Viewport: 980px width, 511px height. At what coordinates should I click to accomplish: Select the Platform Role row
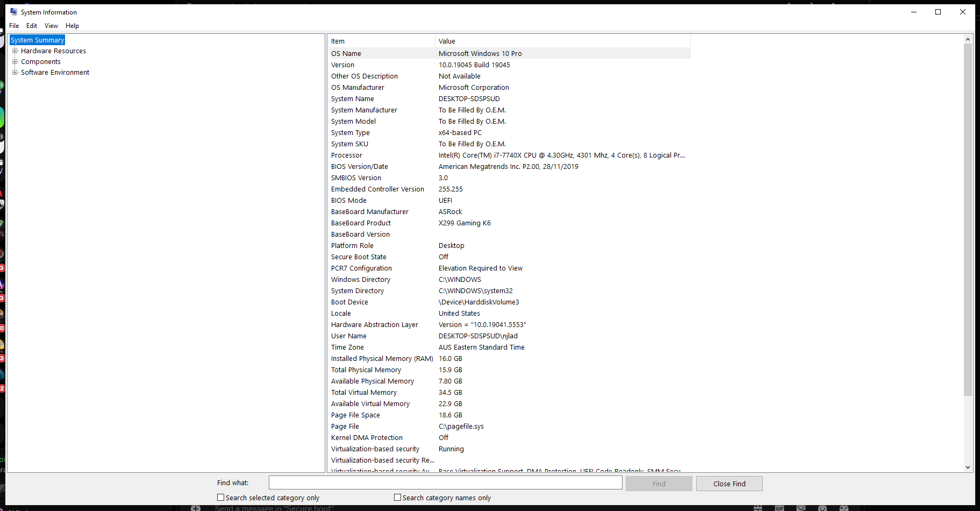510,246
